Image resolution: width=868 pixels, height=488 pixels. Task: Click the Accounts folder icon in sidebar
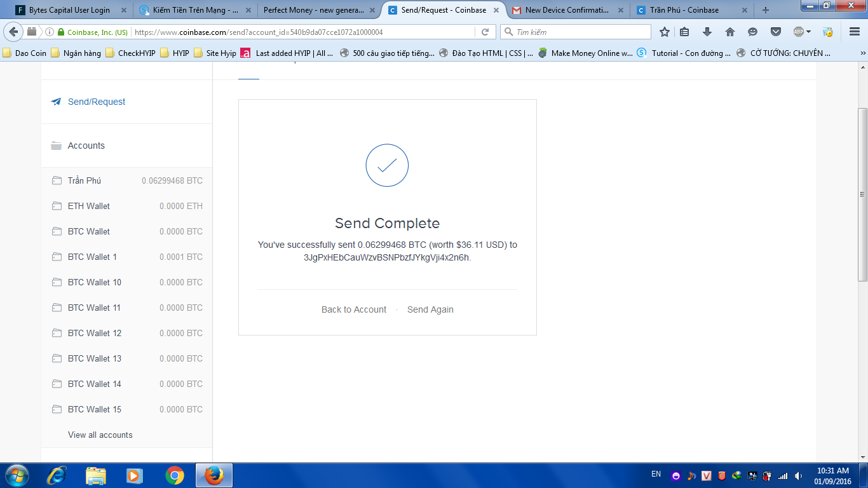pyautogui.click(x=57, y=146)
